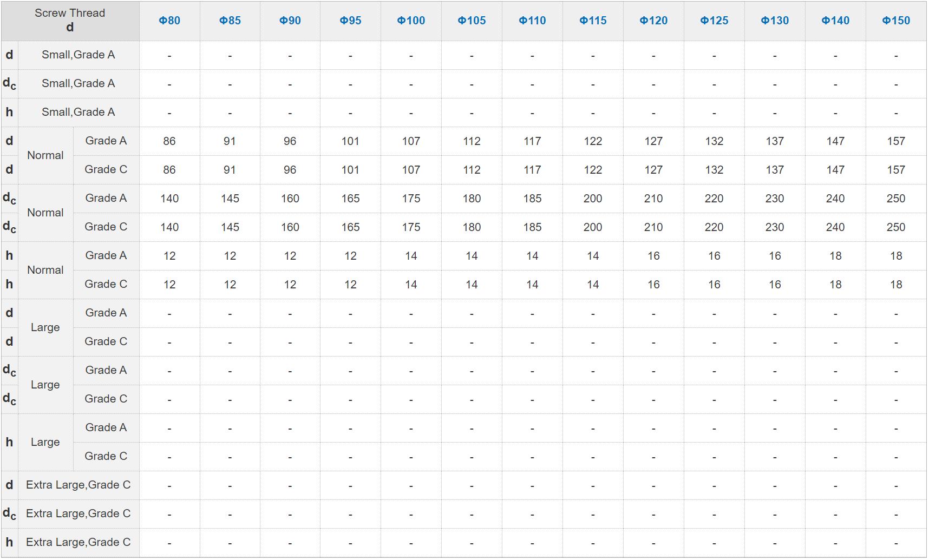Open the Φ130 header link

click(x=775, y=21)
